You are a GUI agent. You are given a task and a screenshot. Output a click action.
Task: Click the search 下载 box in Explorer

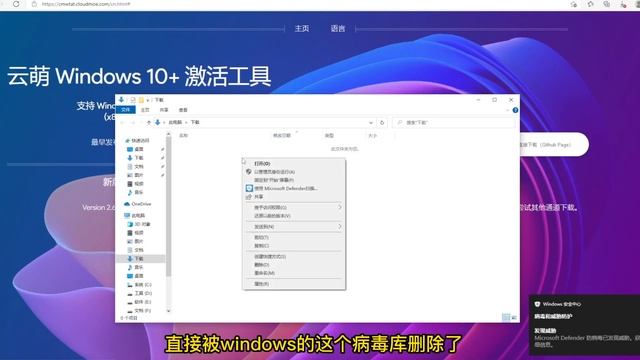point(453,122)
